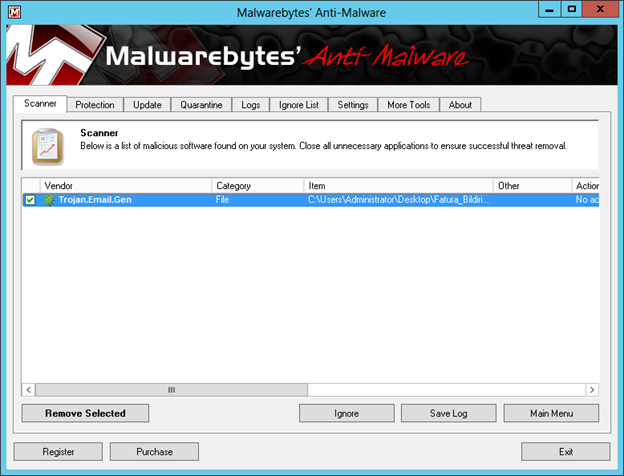
Task: Open the Protection tab
Action: point(95,105)
